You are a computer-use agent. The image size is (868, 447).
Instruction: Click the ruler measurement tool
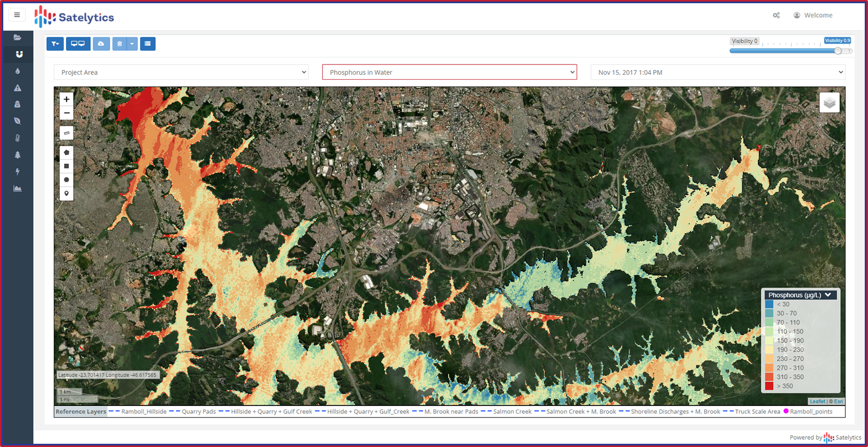click(66, 133)
